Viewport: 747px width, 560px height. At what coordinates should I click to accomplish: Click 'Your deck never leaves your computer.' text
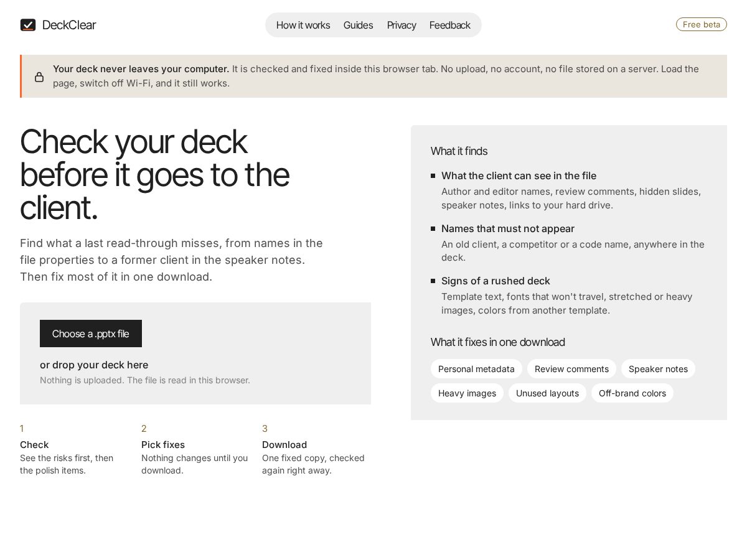click(141, 68)
